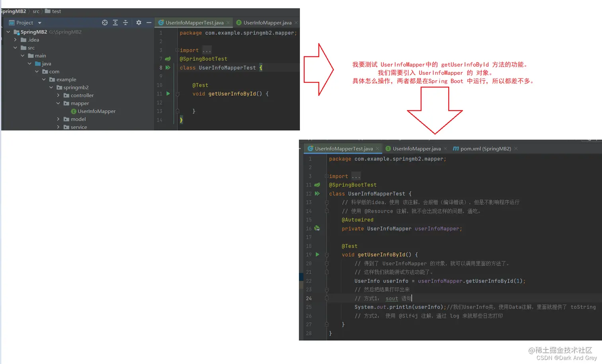Image resolution: width=602 pixels, height=364 pixels.
Task: Click getUserInfoById method name in upper editor
Action: (232, 94)
